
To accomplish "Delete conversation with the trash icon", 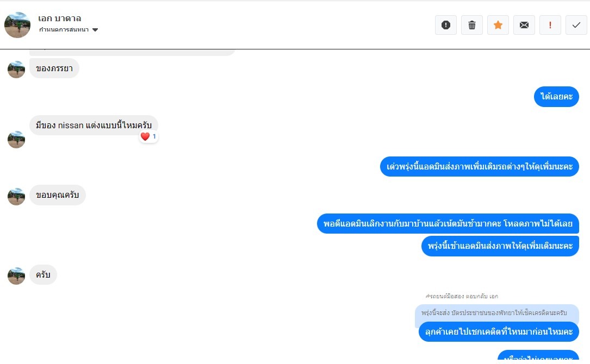I will 472,25.
